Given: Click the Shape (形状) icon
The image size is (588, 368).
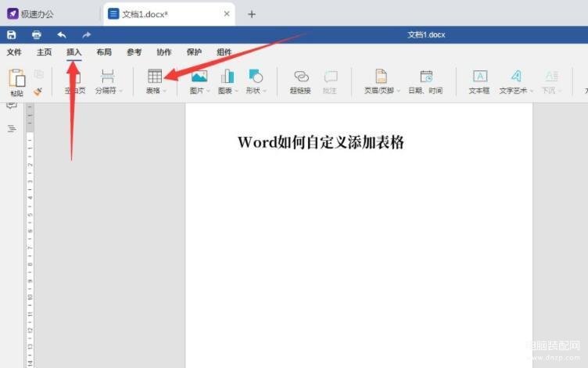Looking at the screenshot, I should tap(256, 76).
